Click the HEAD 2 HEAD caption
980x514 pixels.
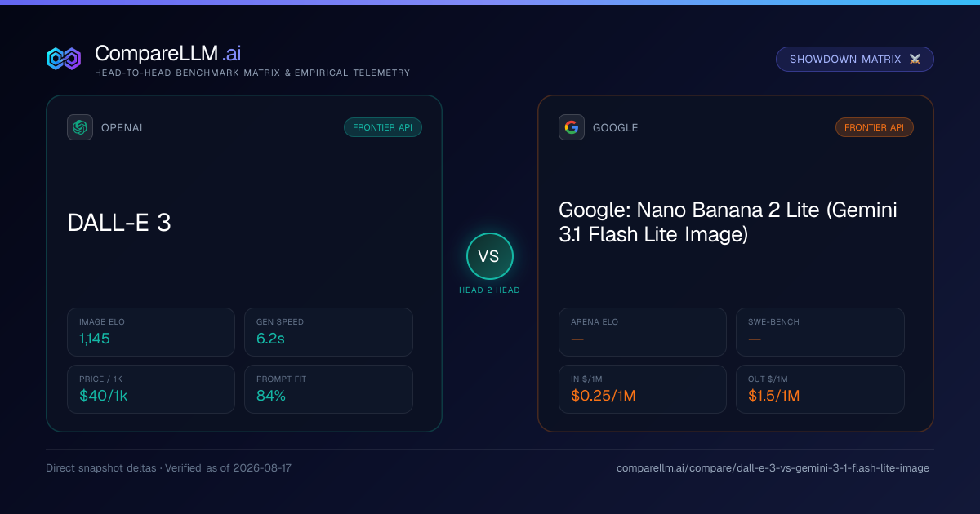(x=490, y=290)
